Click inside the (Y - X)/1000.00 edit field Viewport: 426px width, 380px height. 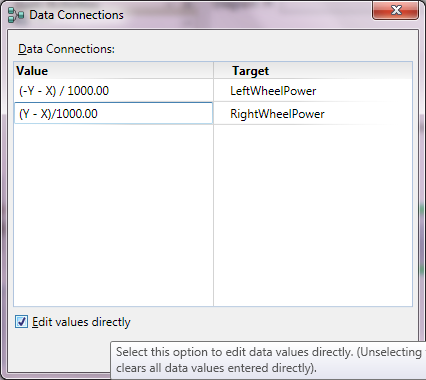(x=113, y=113)
